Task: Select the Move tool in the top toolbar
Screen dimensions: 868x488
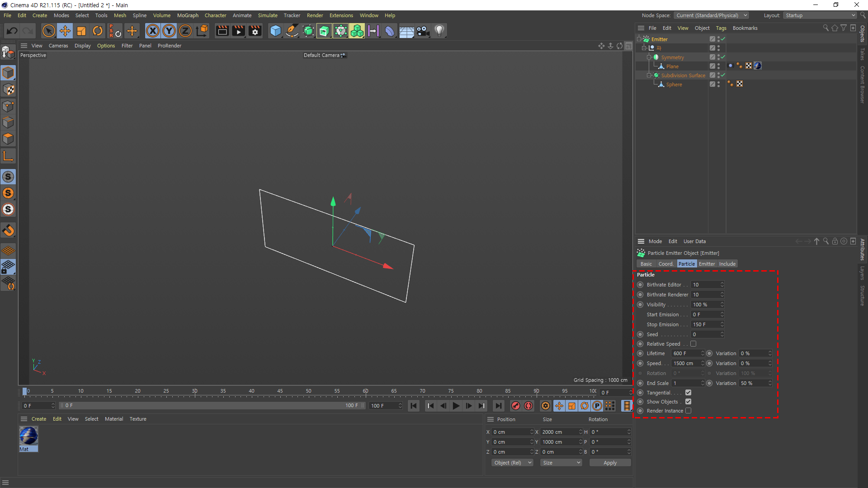Action: [65, 31]
